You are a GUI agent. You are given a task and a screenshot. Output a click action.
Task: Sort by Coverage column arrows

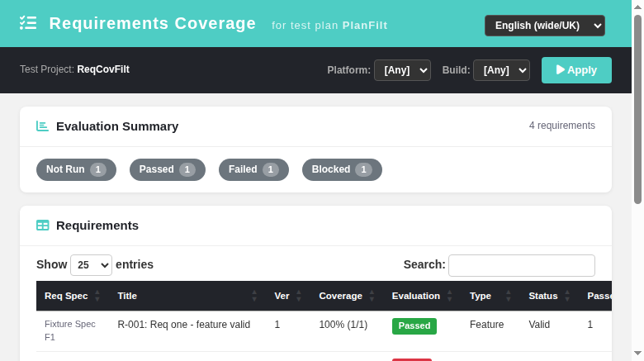(x=372, y=296)
